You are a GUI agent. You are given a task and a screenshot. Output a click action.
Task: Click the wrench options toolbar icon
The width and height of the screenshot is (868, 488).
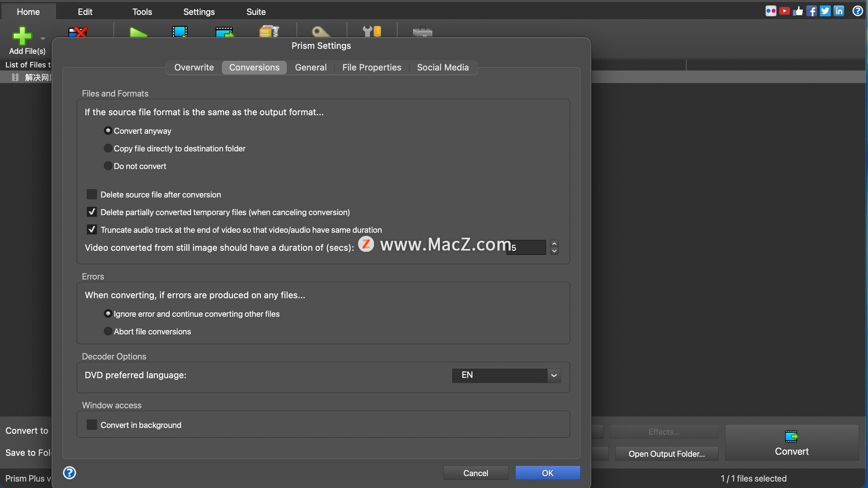(x=372, y=32)
